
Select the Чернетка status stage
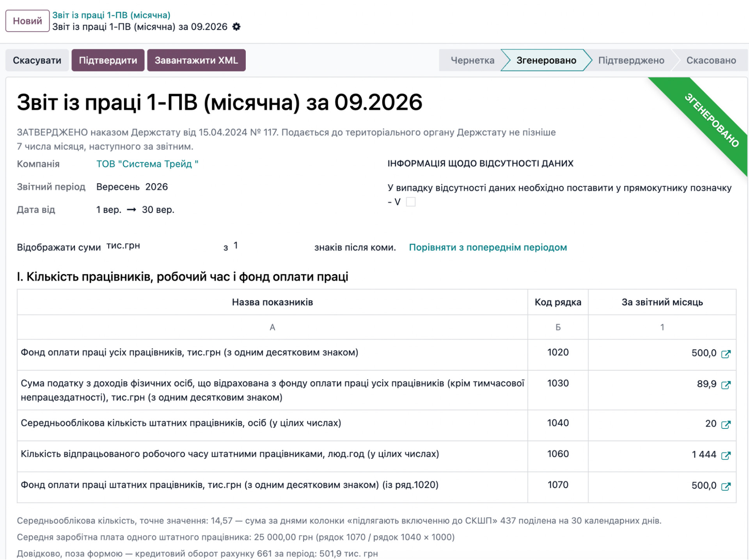pos(472,60)
